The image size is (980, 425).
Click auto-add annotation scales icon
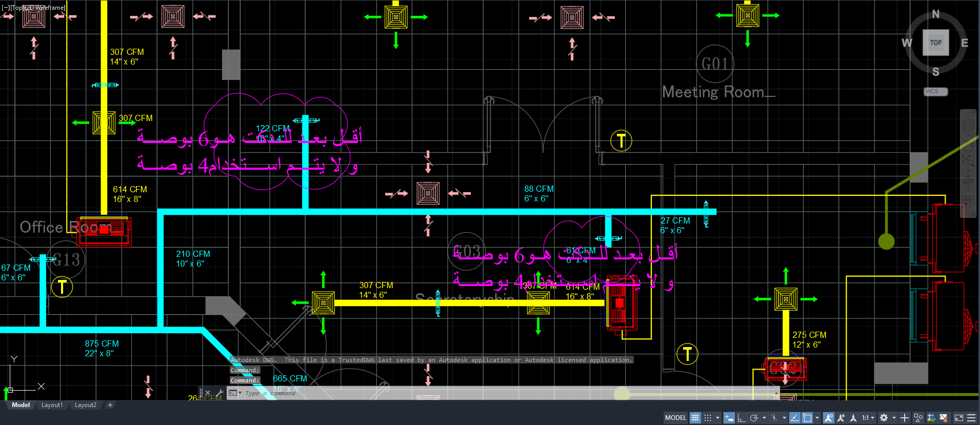[x=841, y=418]
